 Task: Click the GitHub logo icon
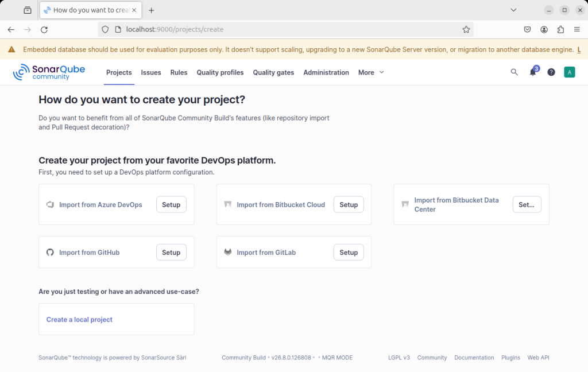[x=51, y=253]
